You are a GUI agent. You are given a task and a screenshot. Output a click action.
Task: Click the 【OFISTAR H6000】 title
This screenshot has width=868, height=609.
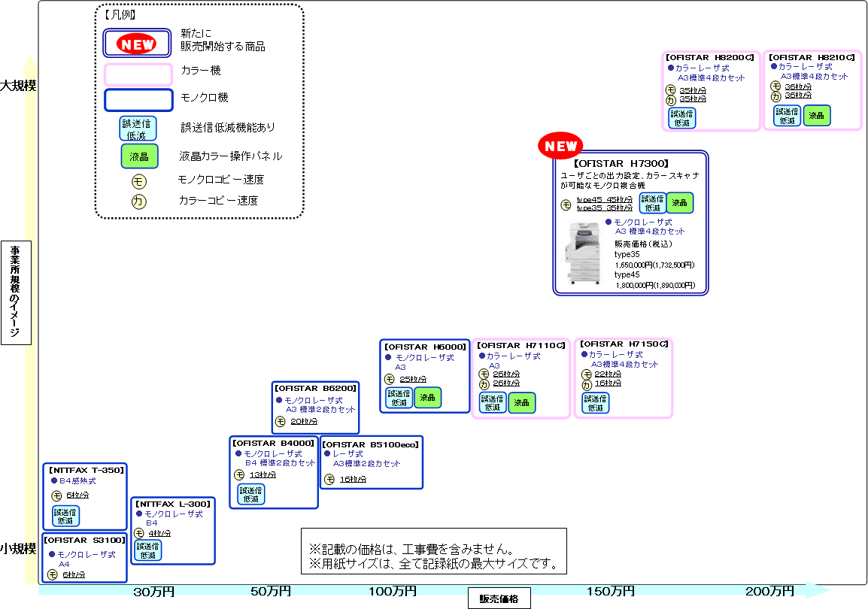[x=425, y=347]
